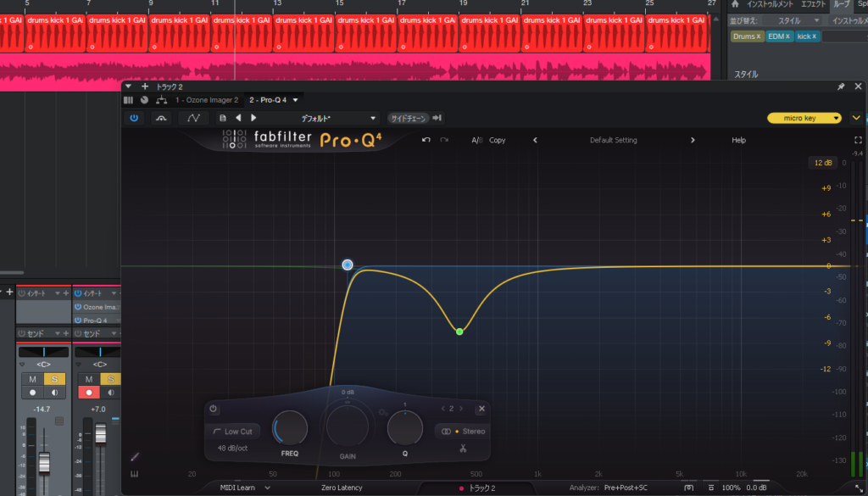This screenshot has width=868, height=496.
Task: Click the Pro-Q 4 undo arrow
Action: [x=426, y=140]
